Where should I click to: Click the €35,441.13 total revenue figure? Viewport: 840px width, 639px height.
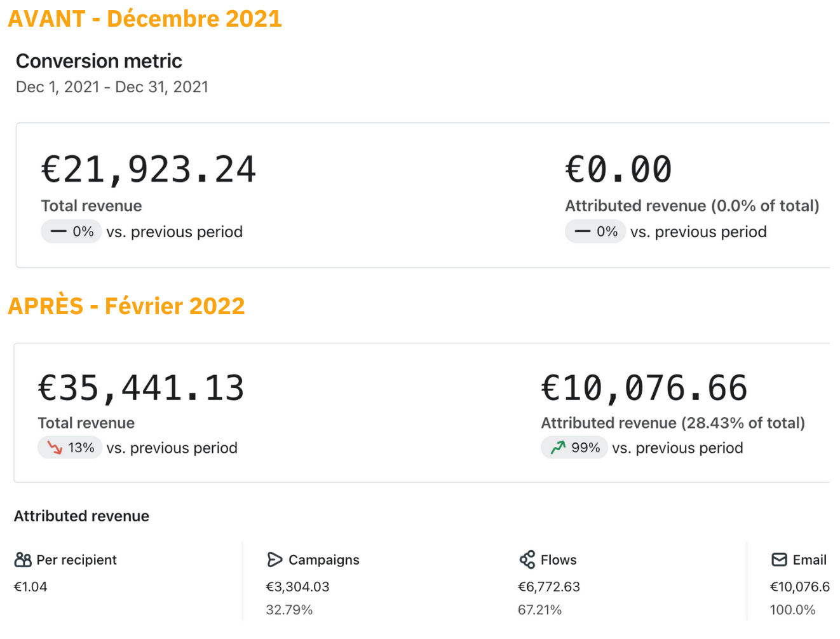141,388
